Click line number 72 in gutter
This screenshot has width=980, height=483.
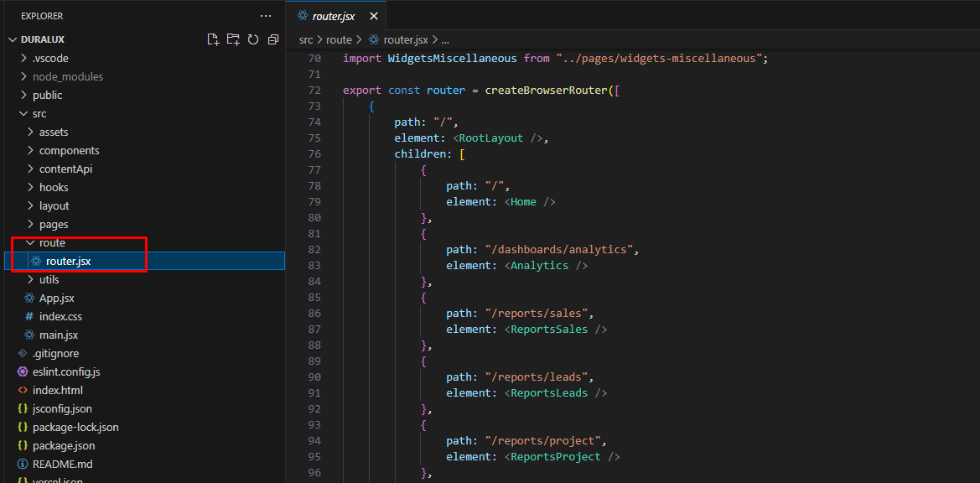coord(314,91)
